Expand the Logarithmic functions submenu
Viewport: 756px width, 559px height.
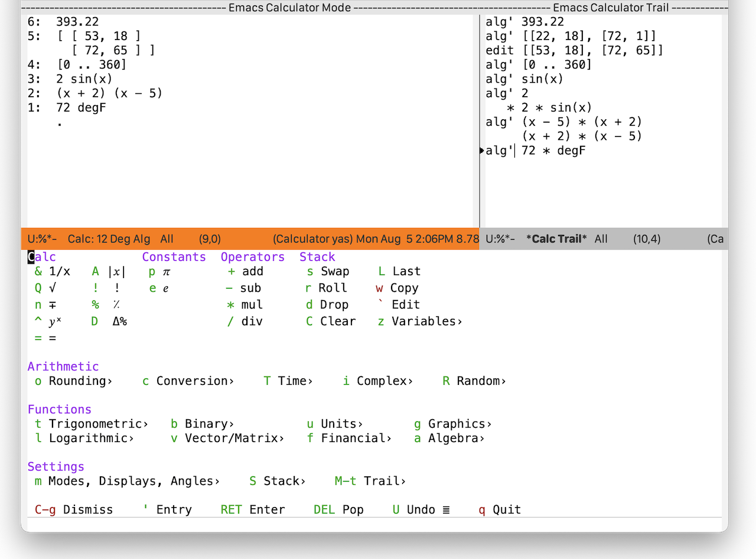[84, 438]
